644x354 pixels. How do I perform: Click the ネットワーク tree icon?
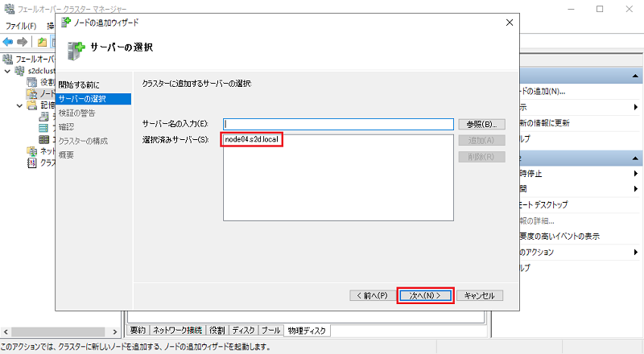[32, 150]
